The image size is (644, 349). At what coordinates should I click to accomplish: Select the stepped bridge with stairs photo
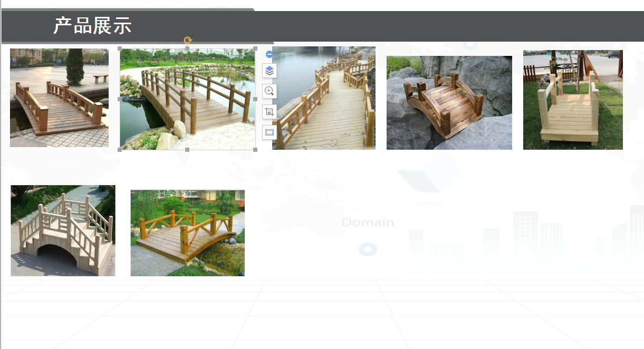tap(63, 230)
